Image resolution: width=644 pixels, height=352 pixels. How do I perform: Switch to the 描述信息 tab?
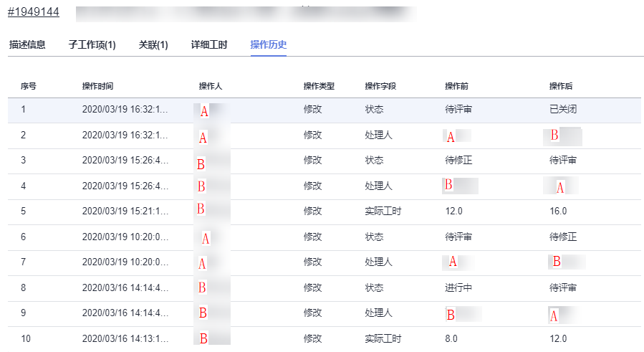[x=27, y=44]
